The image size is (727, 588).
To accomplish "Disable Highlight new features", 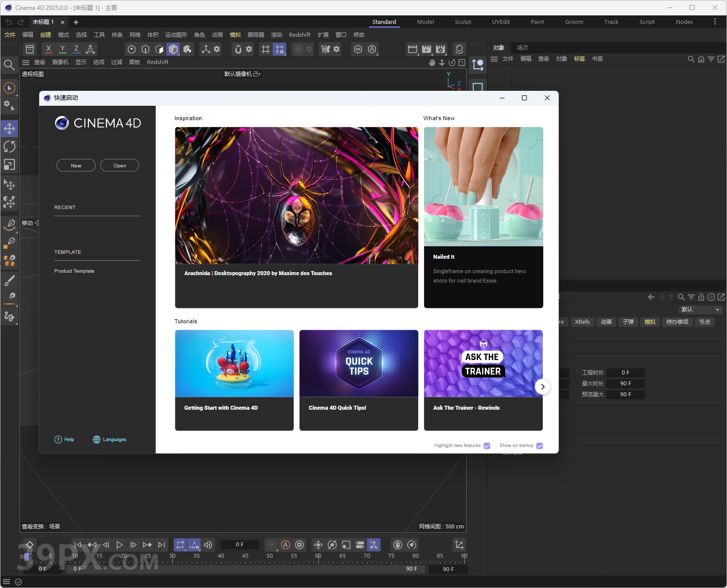I will click(487, 445).
